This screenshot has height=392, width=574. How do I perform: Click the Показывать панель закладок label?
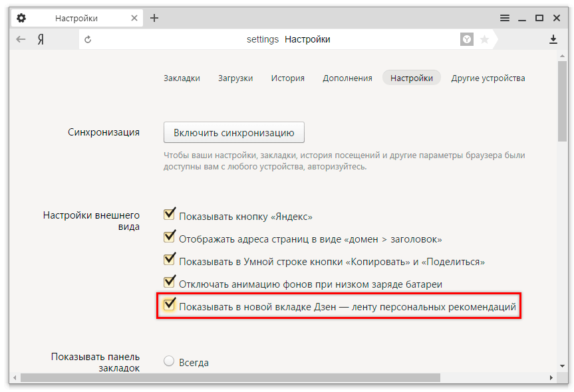(96, 362)
